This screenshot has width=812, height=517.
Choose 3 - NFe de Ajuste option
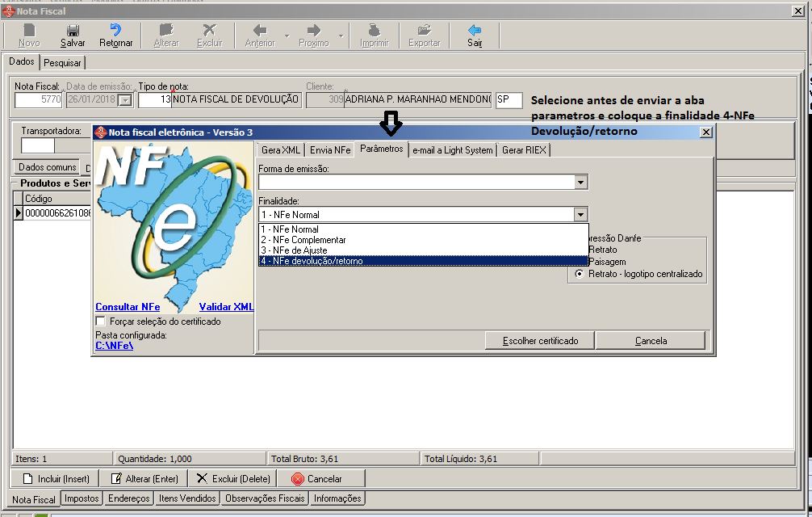pyautogui.click(x=424, y=250)
